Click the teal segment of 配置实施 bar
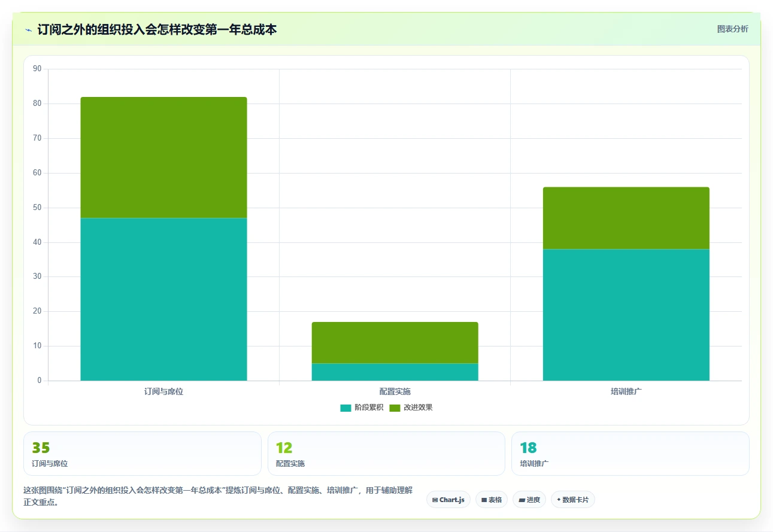 point(395,372)
